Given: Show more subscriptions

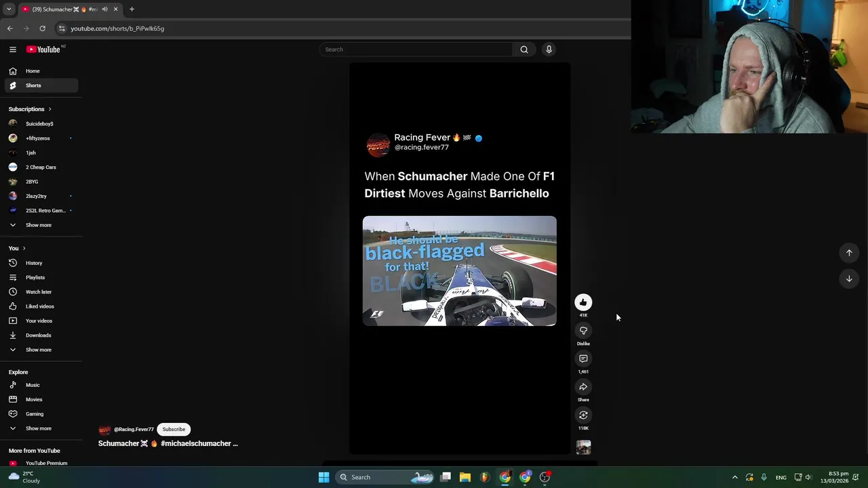Looking at the screenshot, I should [41, 225].
